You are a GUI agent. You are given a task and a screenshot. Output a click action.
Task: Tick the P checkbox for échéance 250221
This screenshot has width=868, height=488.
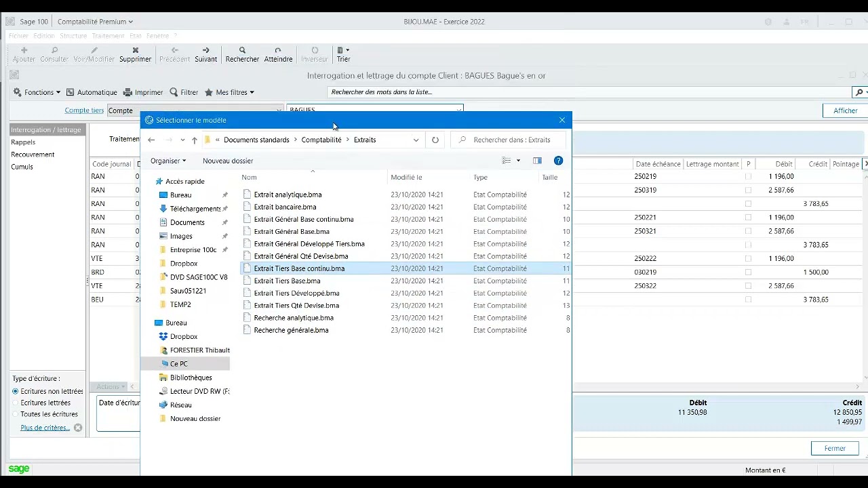[748, 218]
